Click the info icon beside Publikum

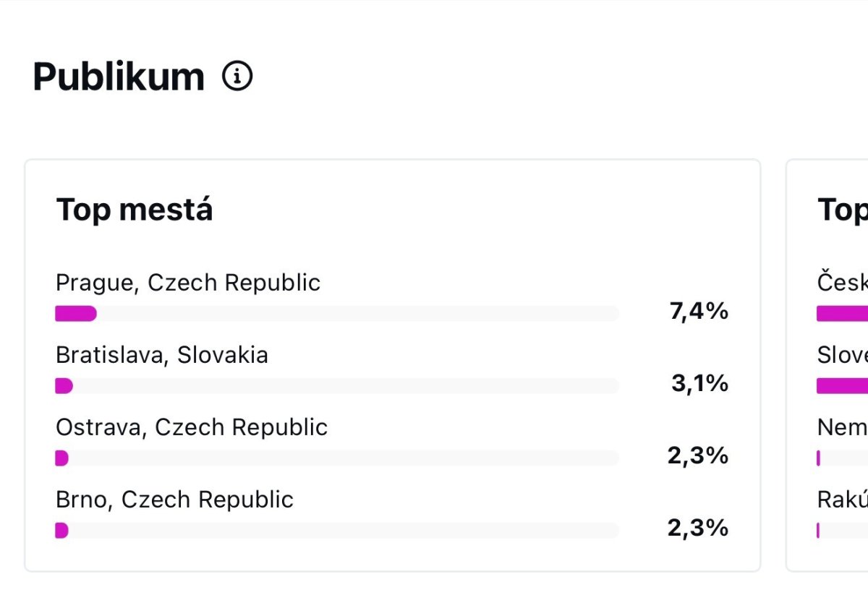click(x=237, y=76)
